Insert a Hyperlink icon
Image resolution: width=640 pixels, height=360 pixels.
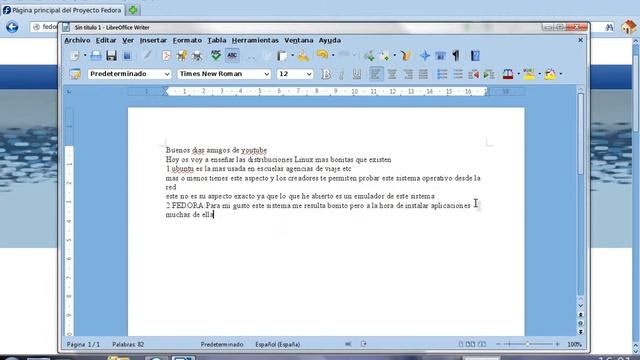369,56
